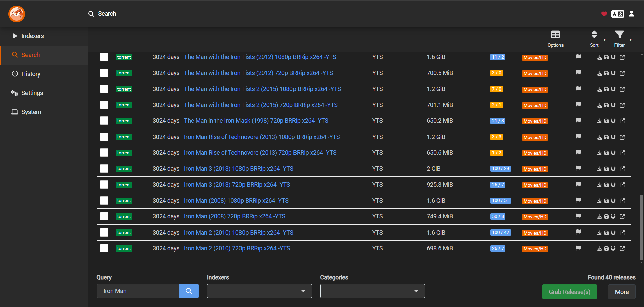The width and height of the screenshot is (644, 307).
Task: Tick the checkbox for Iron Man Rise of Technovore 1080p
Action: tap(104, 137)
